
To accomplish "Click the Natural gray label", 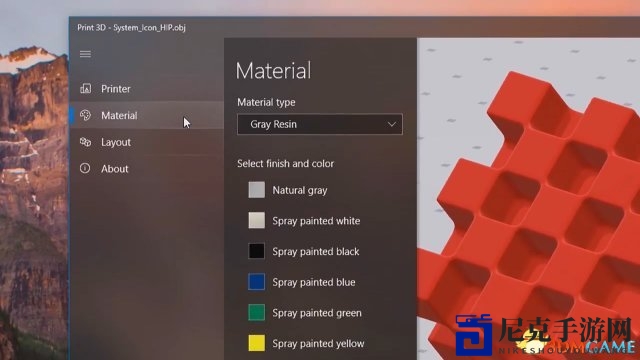I will [300, 190].
